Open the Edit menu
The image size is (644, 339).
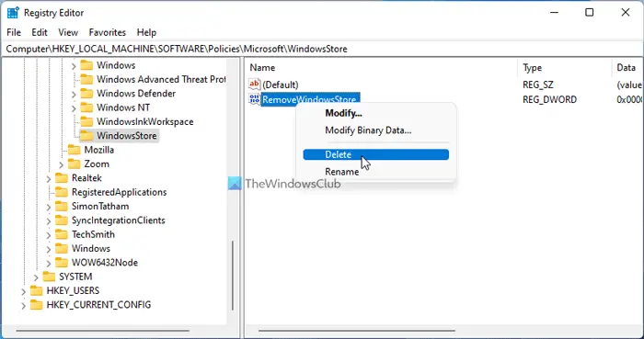point(40,32)
